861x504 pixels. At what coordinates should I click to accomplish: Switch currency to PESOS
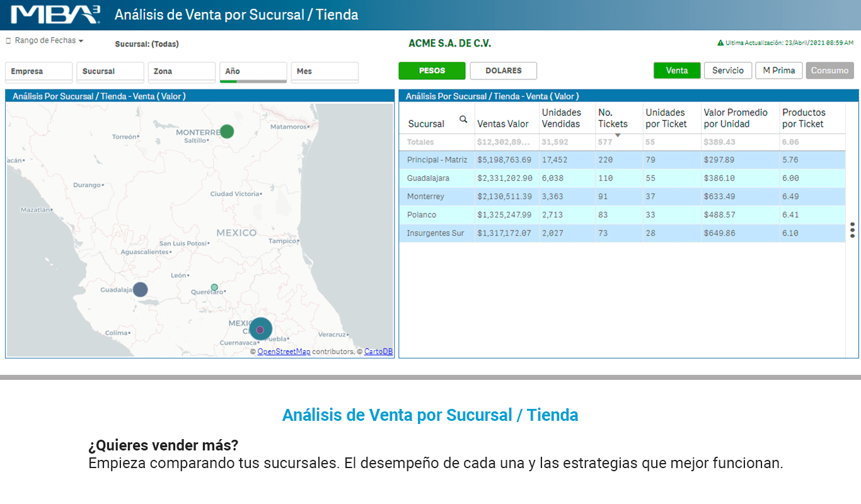[x=432, y=71]
